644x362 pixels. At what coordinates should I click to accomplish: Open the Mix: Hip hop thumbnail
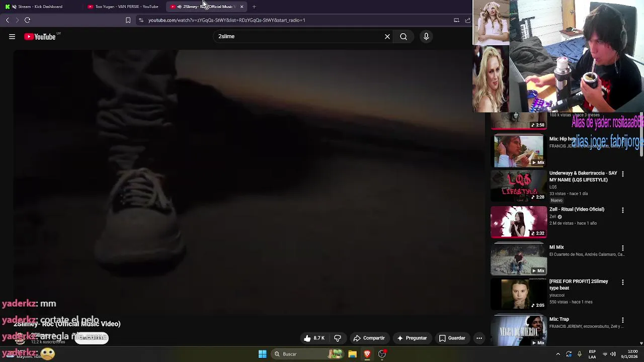coord(518,150)
